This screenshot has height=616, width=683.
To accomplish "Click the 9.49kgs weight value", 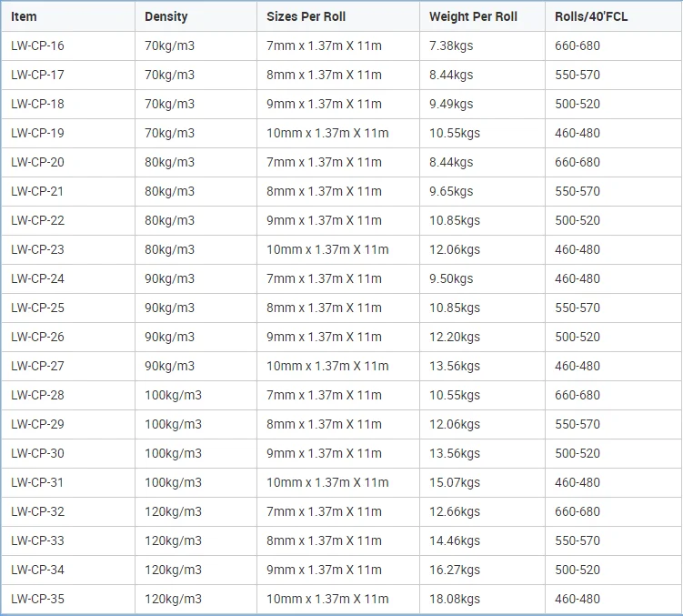I will [x=451, y=105].
